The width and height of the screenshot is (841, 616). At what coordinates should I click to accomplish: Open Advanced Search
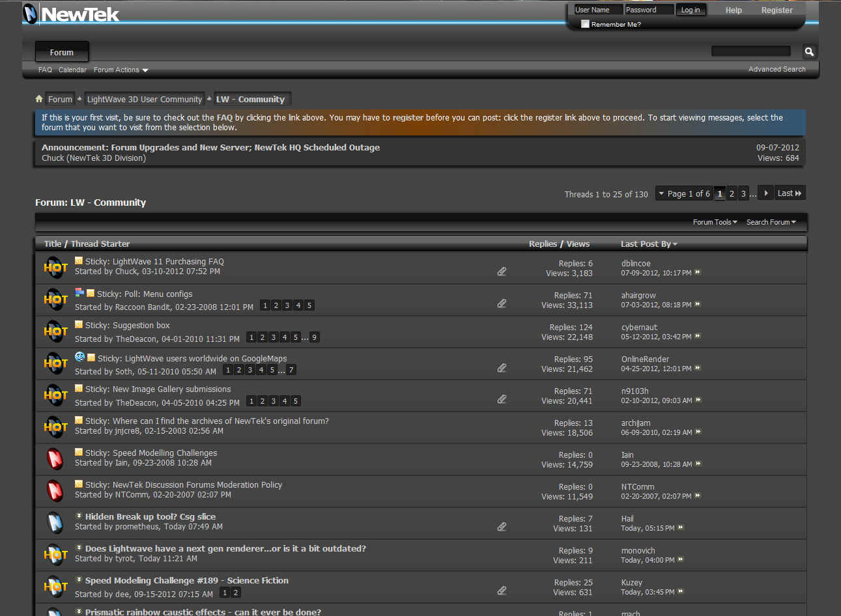pos(777,69)
